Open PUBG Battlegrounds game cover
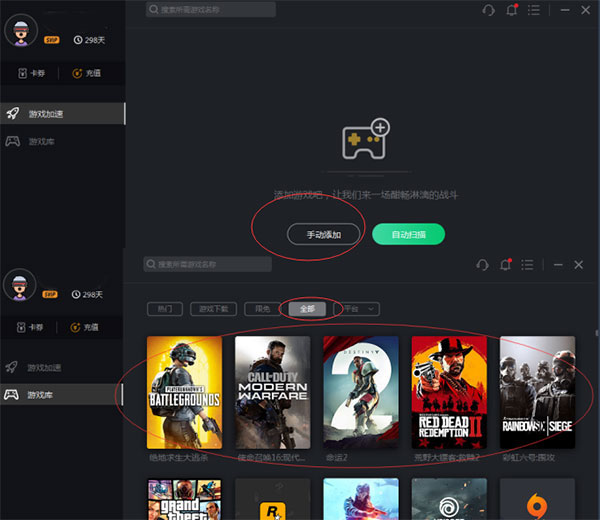Viewport: 600px width, 520px height. click(184, 392)
